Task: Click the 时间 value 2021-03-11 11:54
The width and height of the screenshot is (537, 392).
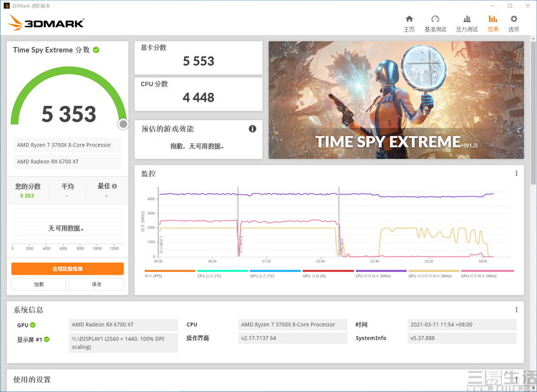Action: click(462, 325)
